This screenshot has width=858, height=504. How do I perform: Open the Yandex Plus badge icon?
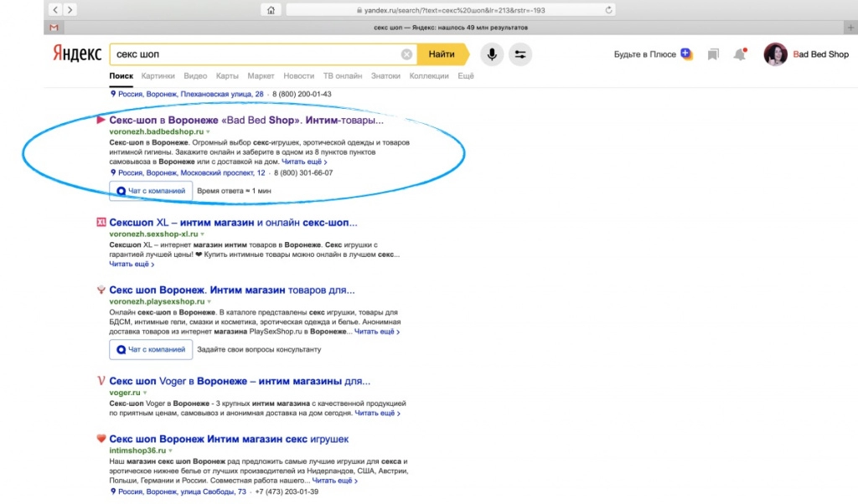coord(686,54)
